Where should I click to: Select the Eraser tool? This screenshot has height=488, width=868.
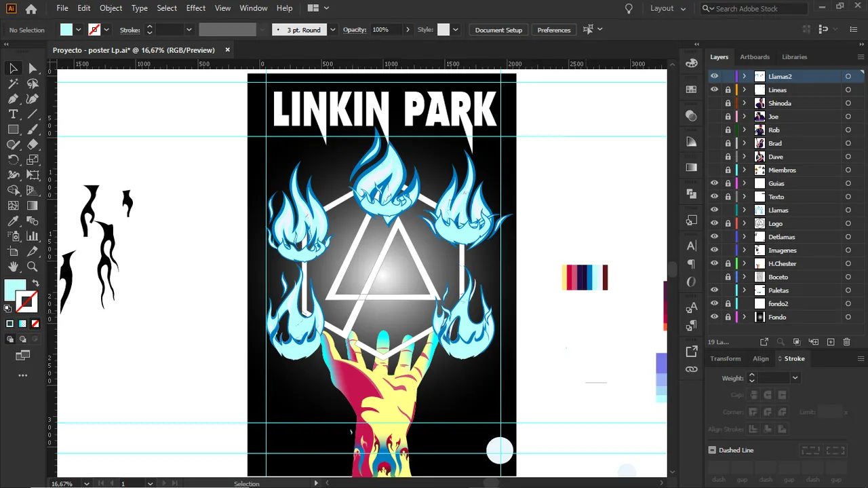click(x=33, y=145)
